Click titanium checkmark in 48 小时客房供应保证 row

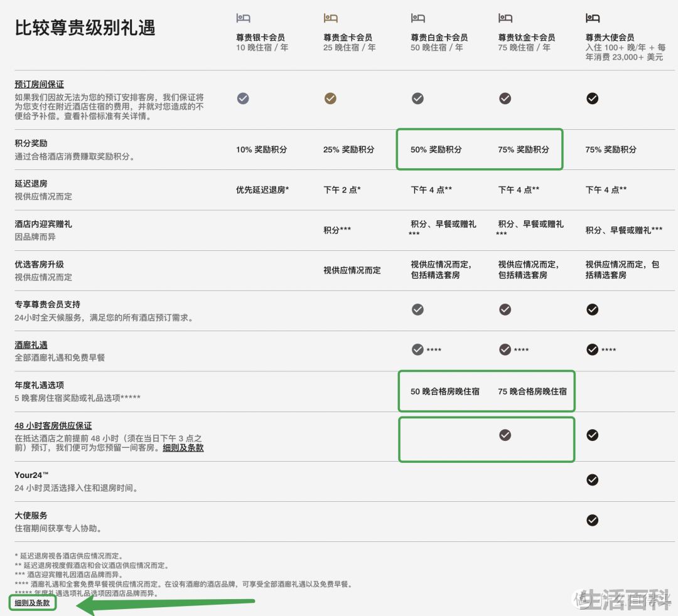click(x=505, y=435)
